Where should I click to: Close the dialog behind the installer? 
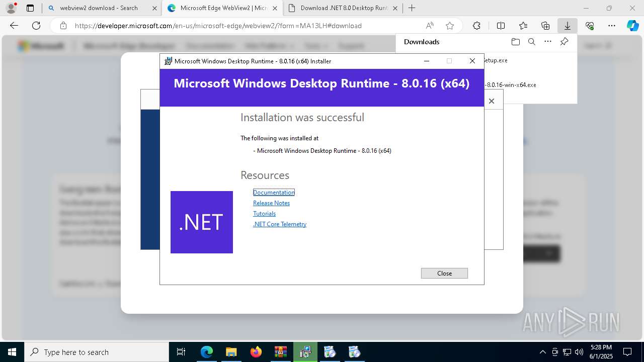coord(492,101)
